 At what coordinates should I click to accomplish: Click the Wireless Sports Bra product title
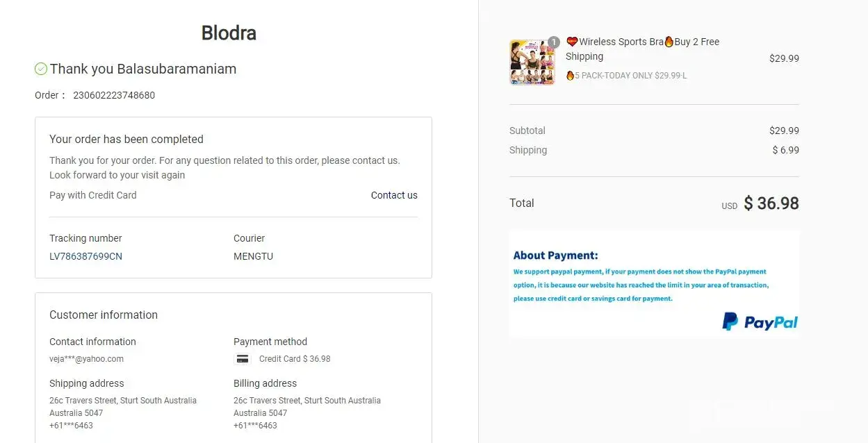621,42
